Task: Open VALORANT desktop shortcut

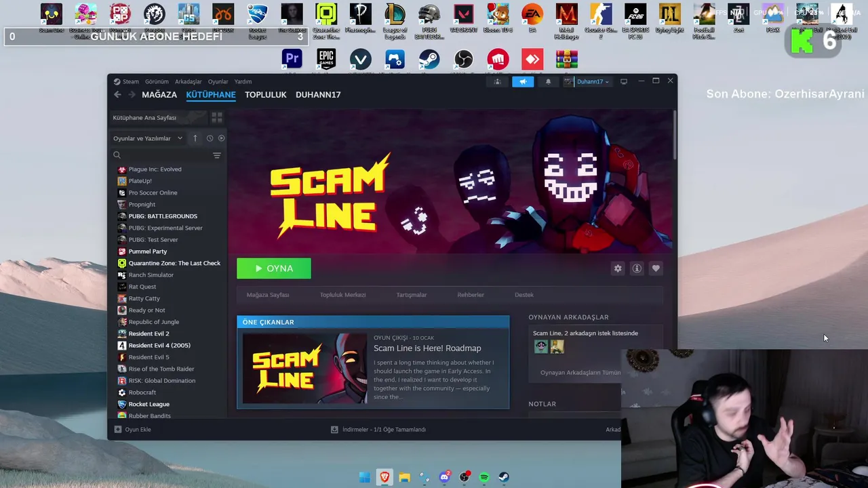Action: click(464, 18)
